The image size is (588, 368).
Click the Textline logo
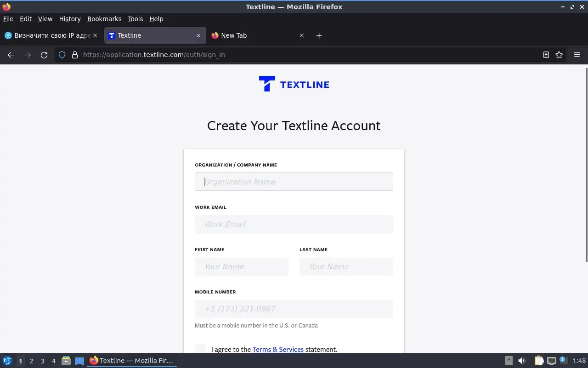294,84
